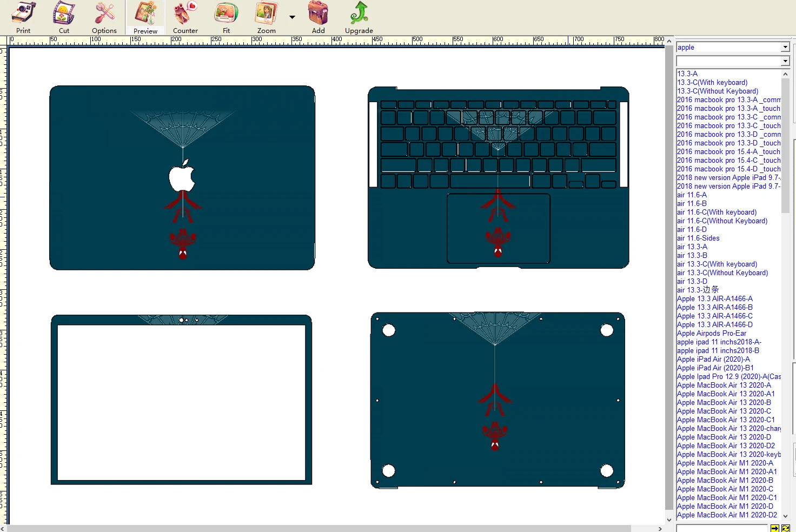Select 'air 13.3-D' in the list
The width and height of the screenshot is (796, 532).
(x=692, y=281)
